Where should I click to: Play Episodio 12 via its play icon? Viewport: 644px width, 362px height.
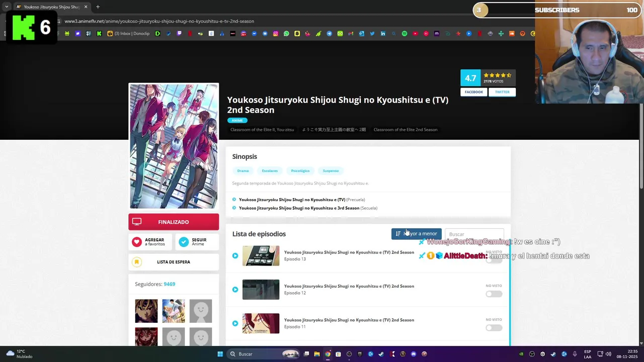click(235, 290)
